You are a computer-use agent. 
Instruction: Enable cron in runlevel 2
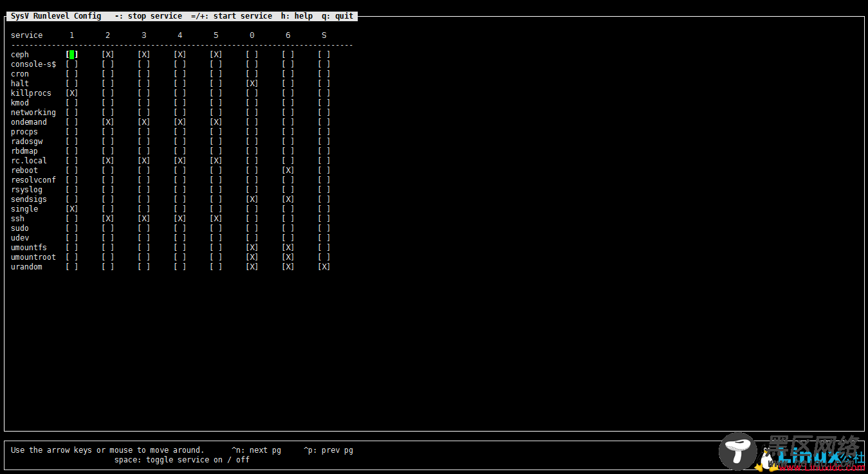108,74
